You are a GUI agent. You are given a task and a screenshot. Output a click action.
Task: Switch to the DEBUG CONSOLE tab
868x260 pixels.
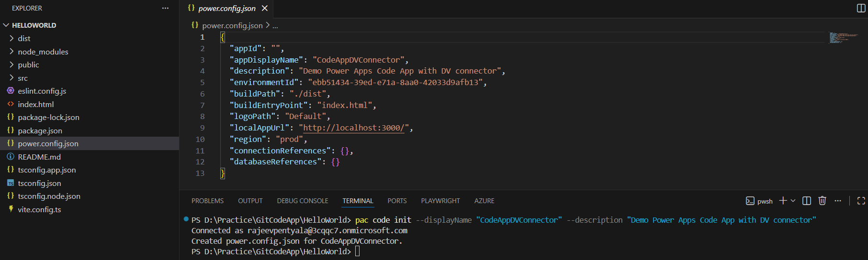pyautogui.click(x=303, y=201)
